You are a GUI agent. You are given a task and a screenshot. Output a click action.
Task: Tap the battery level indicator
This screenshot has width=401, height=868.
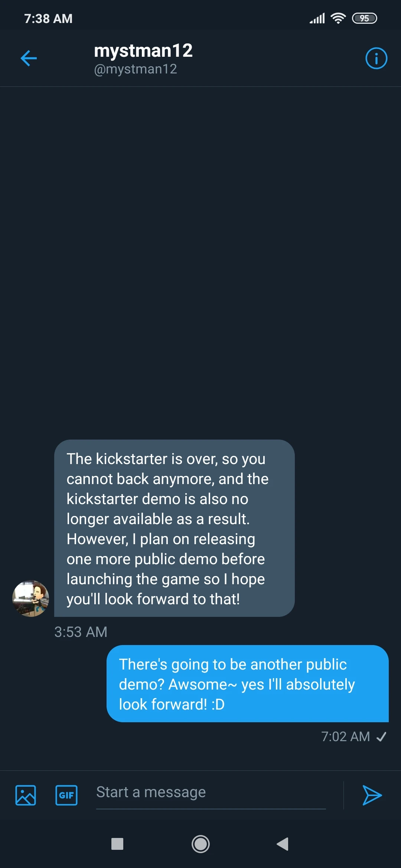pyautogui.click(x=364, y=18)
